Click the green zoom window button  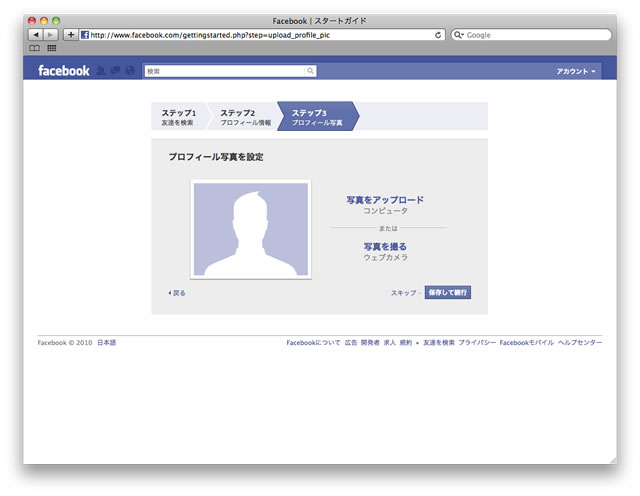tap(56, 20)
